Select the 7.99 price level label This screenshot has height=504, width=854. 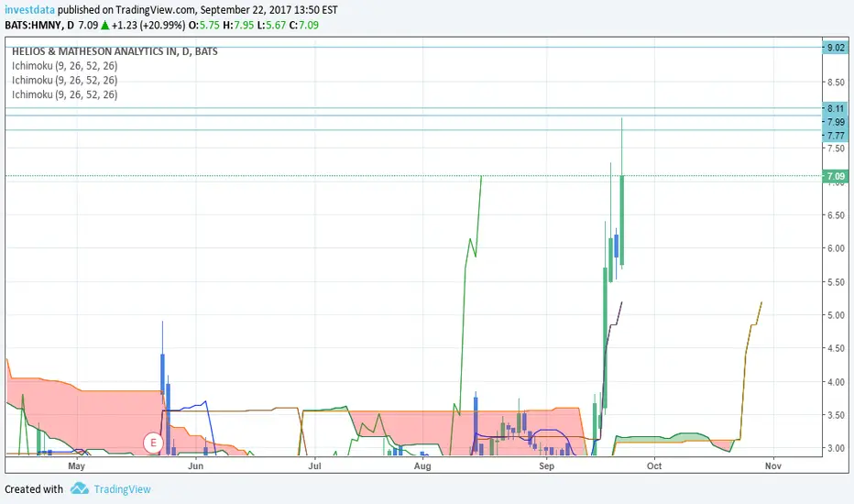(x=836, y=122)
